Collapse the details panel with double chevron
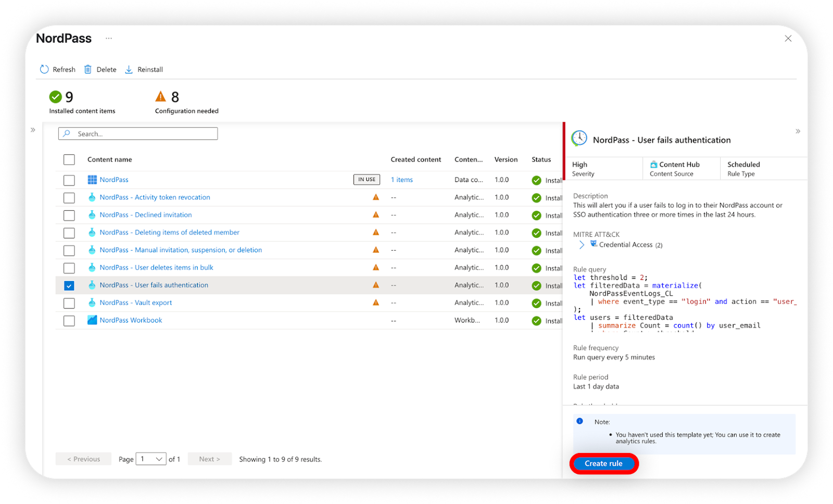Image resolution: width=833 pixels, height=504 pixels. pyautogui.click(x=798, y=131)
